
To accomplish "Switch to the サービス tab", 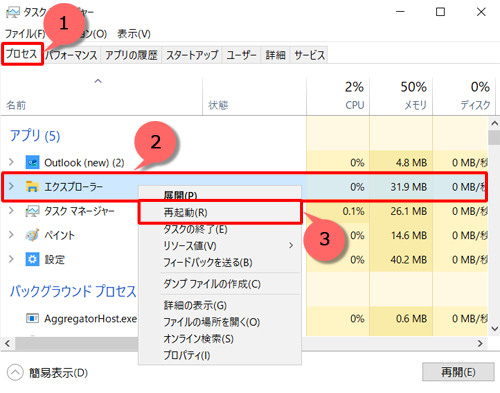I will point(309,55).
